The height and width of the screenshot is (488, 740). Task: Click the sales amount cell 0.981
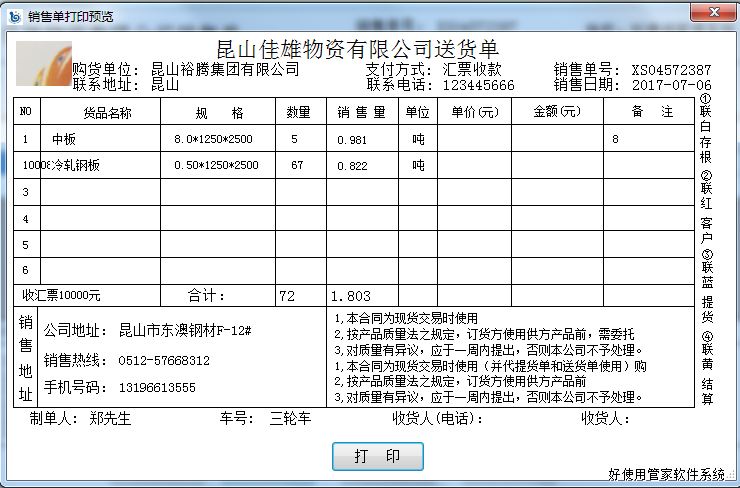click(353, 139)
